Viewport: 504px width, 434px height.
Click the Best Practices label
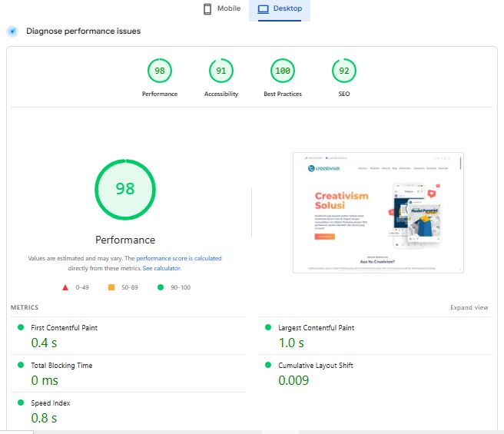click(283, 94)
